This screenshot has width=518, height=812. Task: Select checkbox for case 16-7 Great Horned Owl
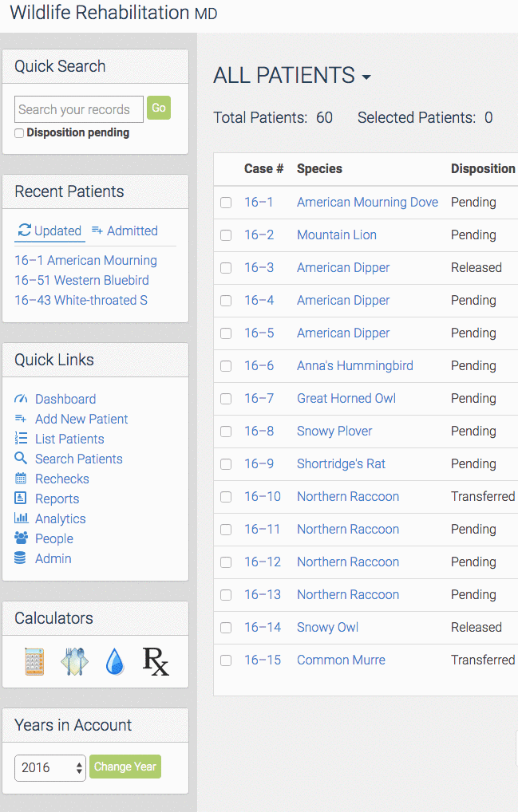pyautogui.click(x=226, y=399)
